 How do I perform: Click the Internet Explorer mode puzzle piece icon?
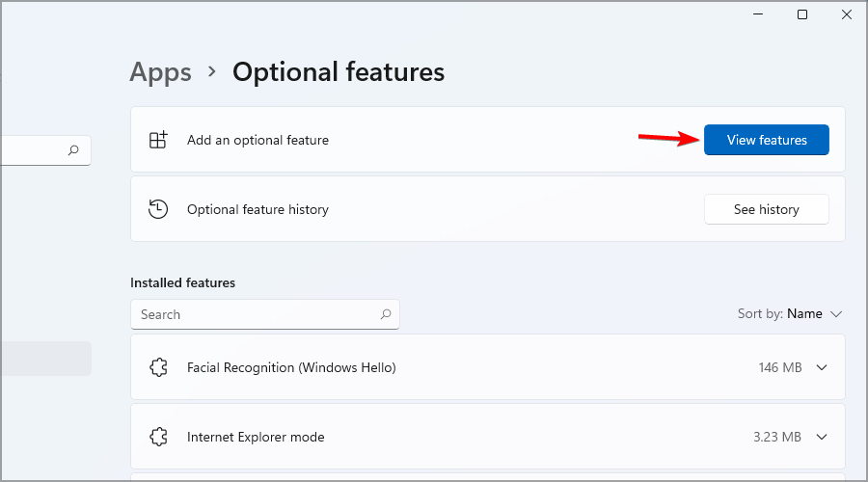[x=158, y=437]
